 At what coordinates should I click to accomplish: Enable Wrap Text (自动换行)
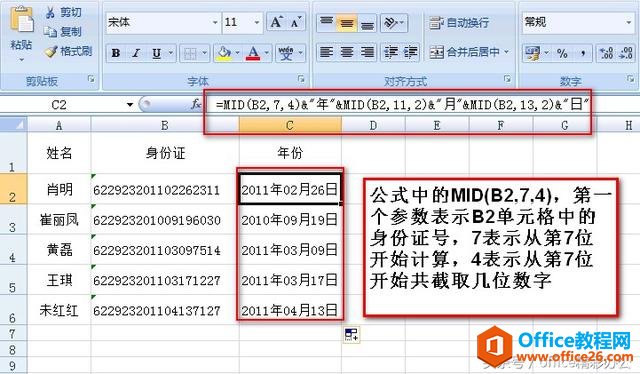pyautogui.click(x=459, y=23)
